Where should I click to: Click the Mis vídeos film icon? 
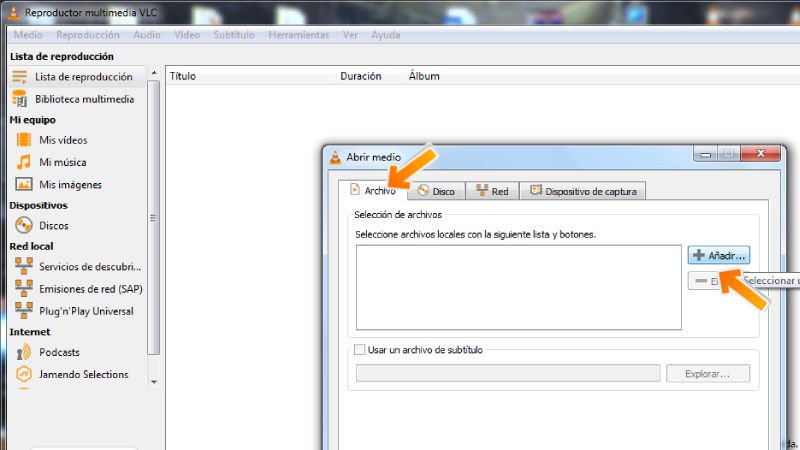pyautogui.click(x=23, y=140)
